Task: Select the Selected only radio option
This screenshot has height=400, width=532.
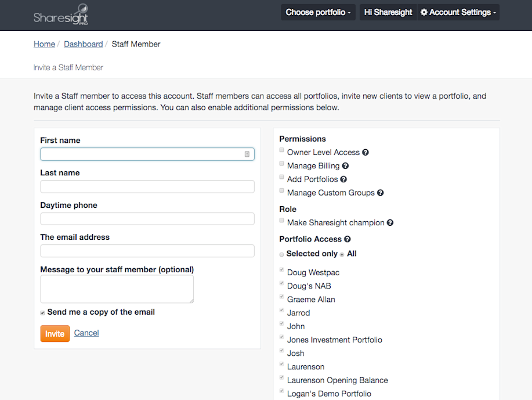Action: pyautogui.click(x=282, y=254)
